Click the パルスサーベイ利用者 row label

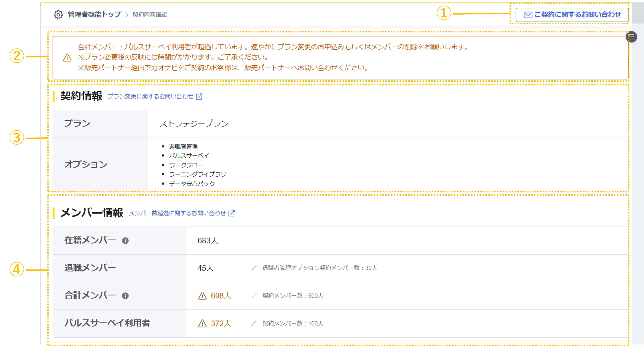(x=107, y=323)
